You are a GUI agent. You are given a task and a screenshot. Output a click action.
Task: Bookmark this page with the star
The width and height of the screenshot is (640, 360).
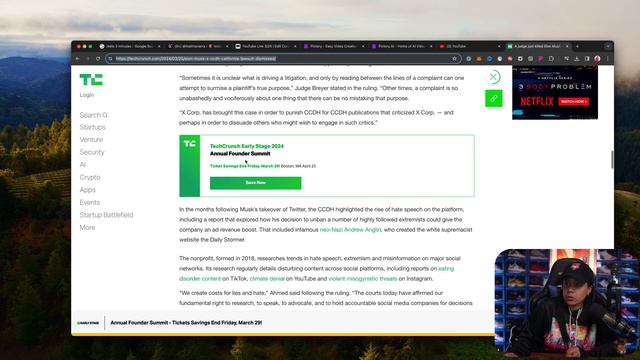454,59
